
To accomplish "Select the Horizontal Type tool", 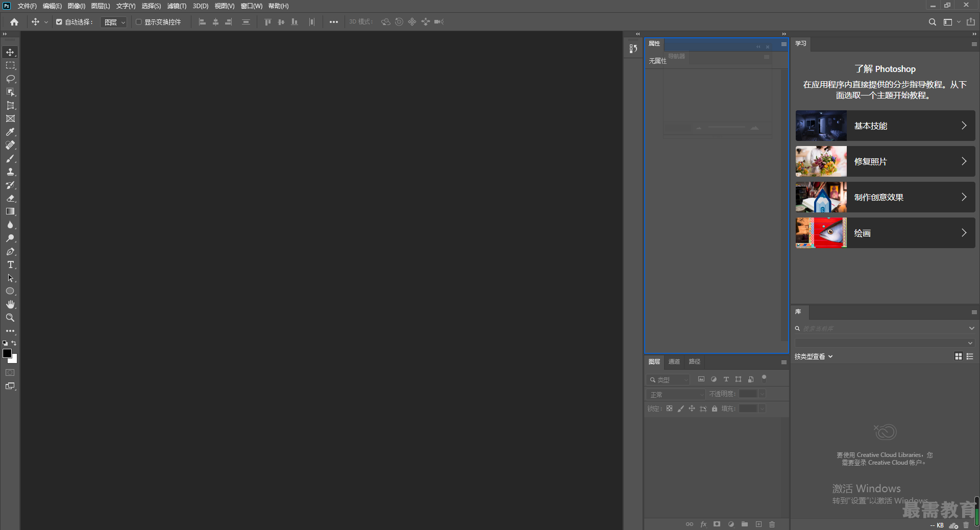I will coord(10,264).
